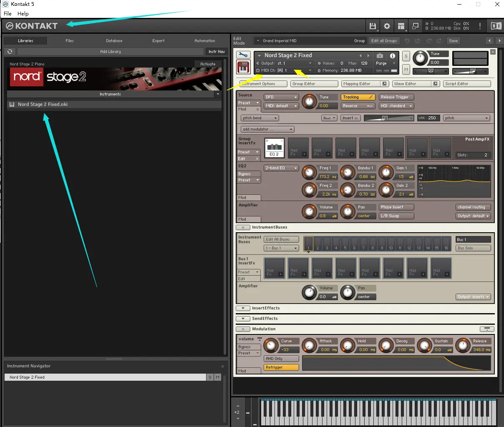The width and height of the screenshot is (504, 427).
Task: Toggle the instrument Mute button
Action: pos(406,69)
